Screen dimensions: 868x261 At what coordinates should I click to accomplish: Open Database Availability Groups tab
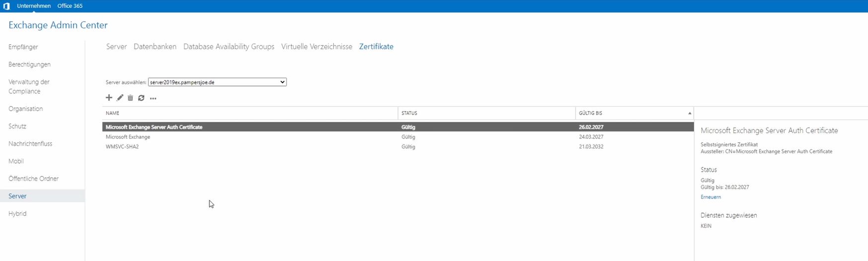[229, 47]
